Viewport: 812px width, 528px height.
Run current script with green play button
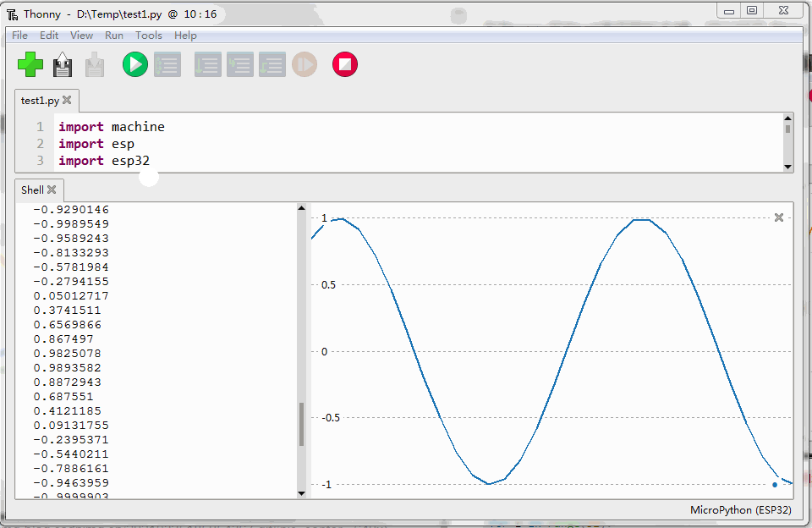point(135,65)
